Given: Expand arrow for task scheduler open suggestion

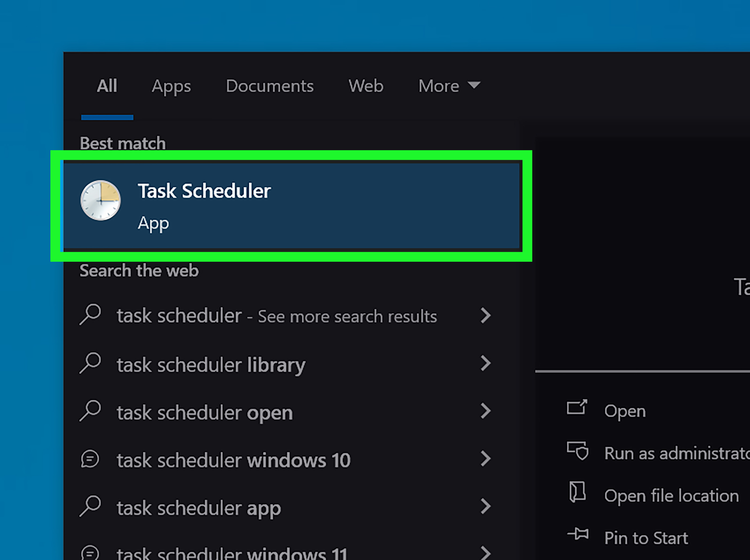Looking at the screenshot, I should (486, 411).
